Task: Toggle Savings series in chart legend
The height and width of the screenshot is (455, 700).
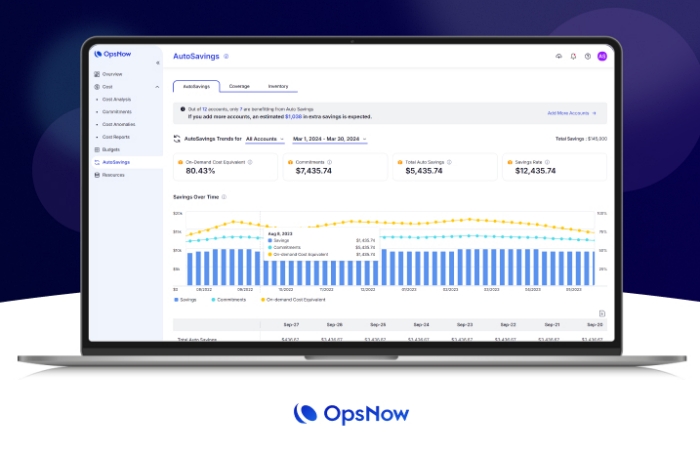Action: pyautogui.click(x=185, y=300)
